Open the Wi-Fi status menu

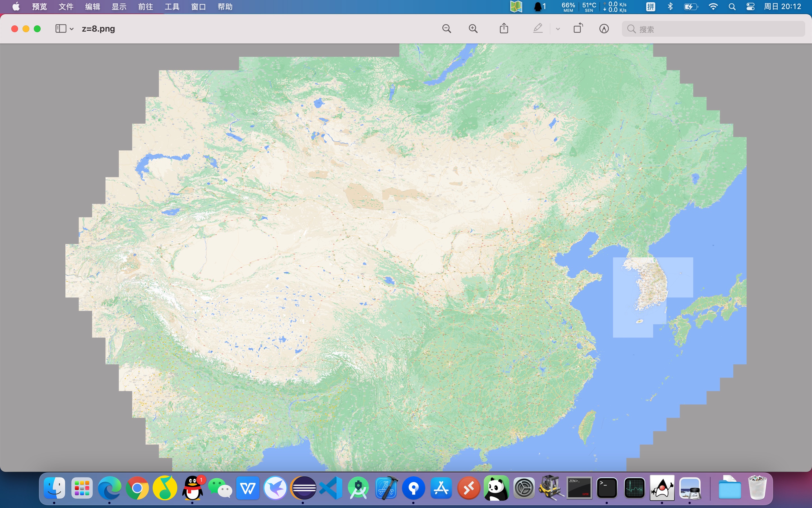[713, 6]
